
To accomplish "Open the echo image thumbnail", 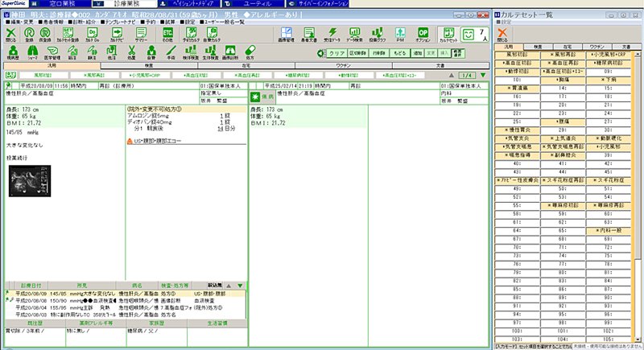I will tap(30, 181).
